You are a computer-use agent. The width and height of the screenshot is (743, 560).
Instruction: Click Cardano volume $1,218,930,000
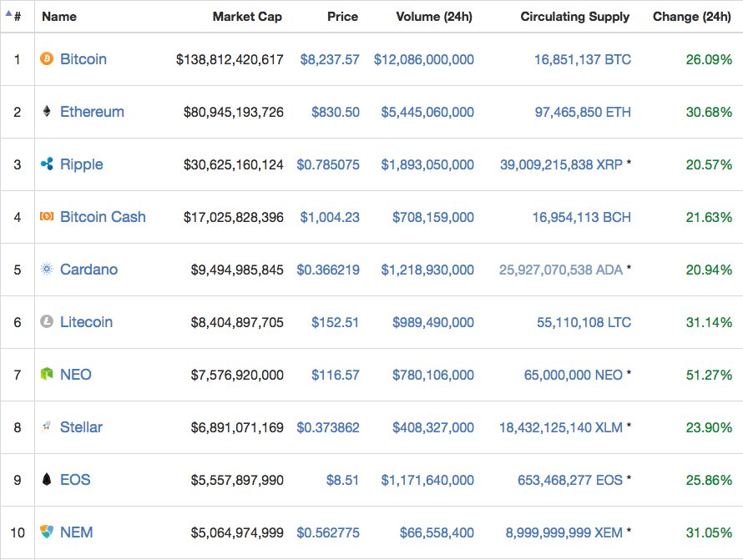[427, 270]
